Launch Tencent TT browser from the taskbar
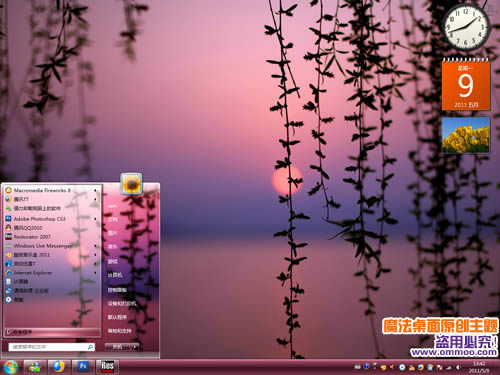Image resolution: width=500 pixels, height=375 pixels. click(x=59, y=367)
